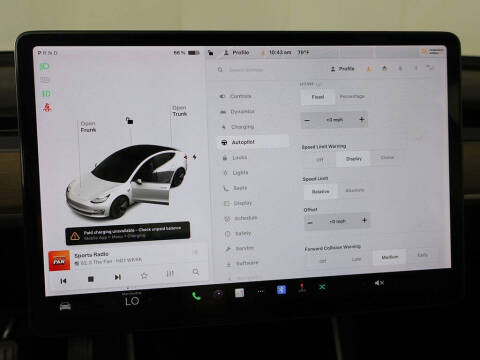Select Absolute speed limit mode
Image resolution: width=480 pixels, height=360 pixels.
pos(355,190)
